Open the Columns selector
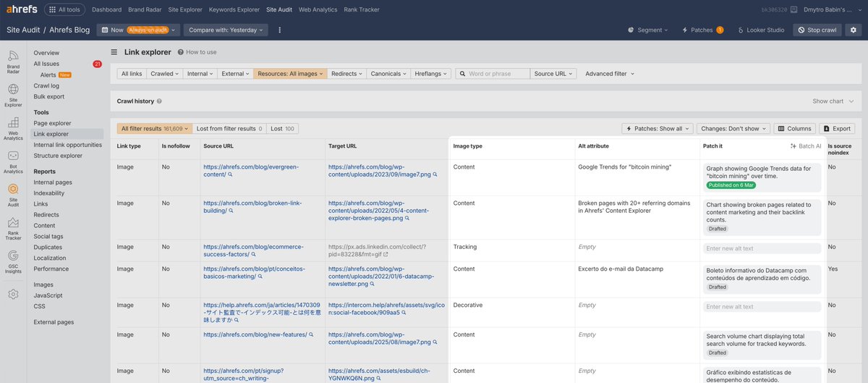 794,128
